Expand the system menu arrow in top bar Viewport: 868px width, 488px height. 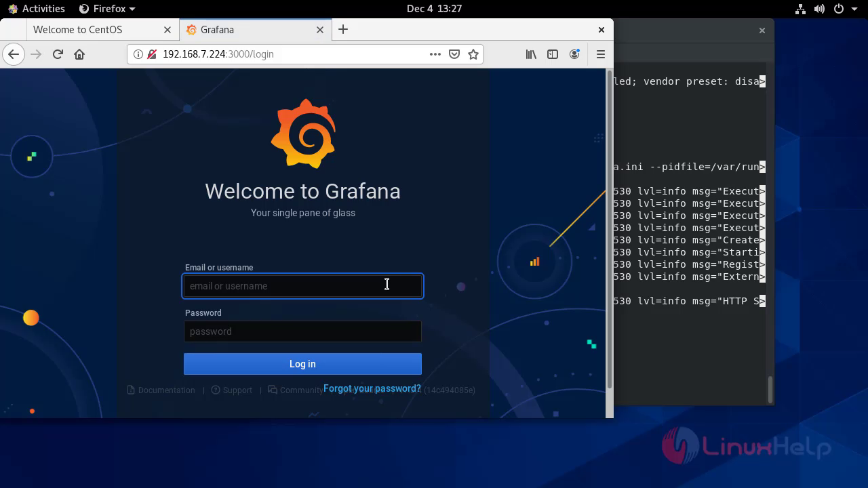tap(853, 9)
